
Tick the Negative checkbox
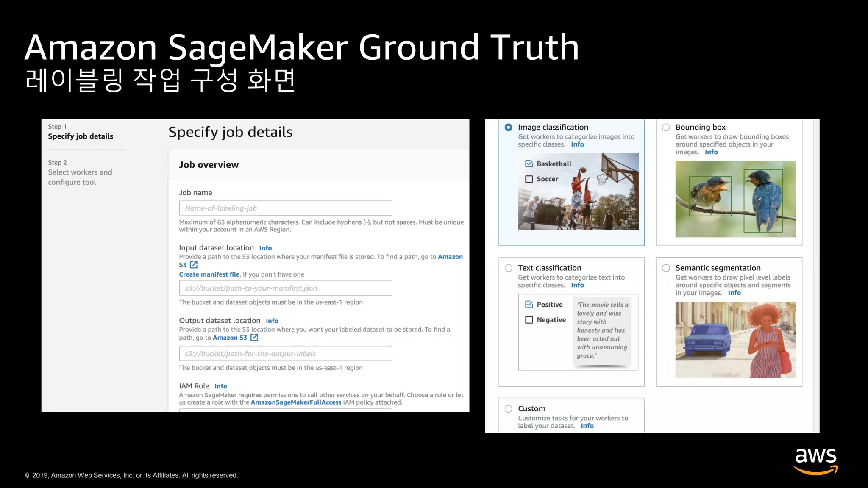(529, 320)
